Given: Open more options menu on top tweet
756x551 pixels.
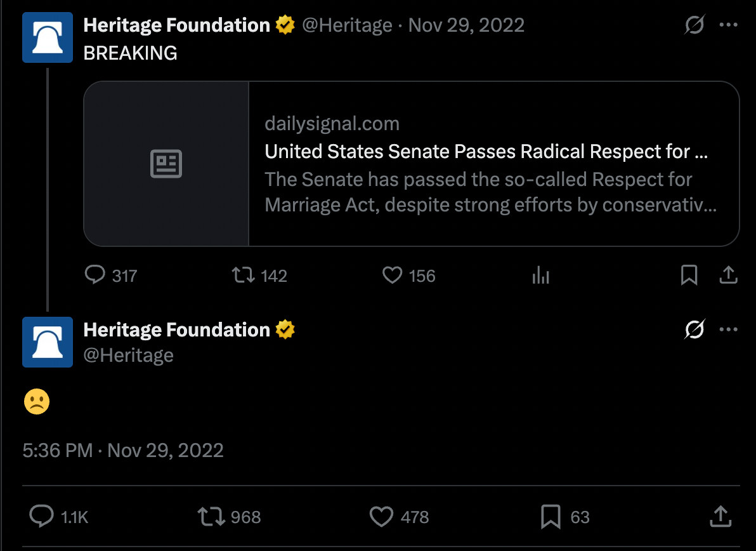Looking at the screenshot, I should (728, 25).
